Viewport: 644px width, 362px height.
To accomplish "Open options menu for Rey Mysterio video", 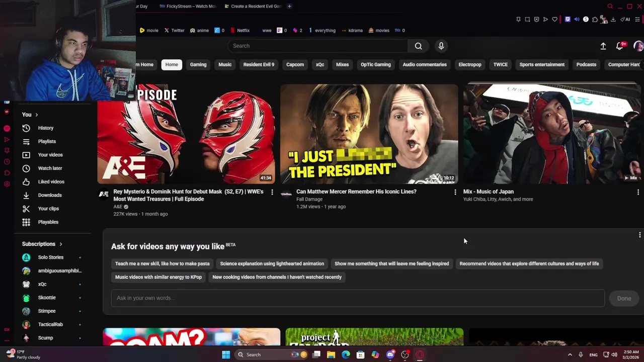I will [x=272, y=192].
